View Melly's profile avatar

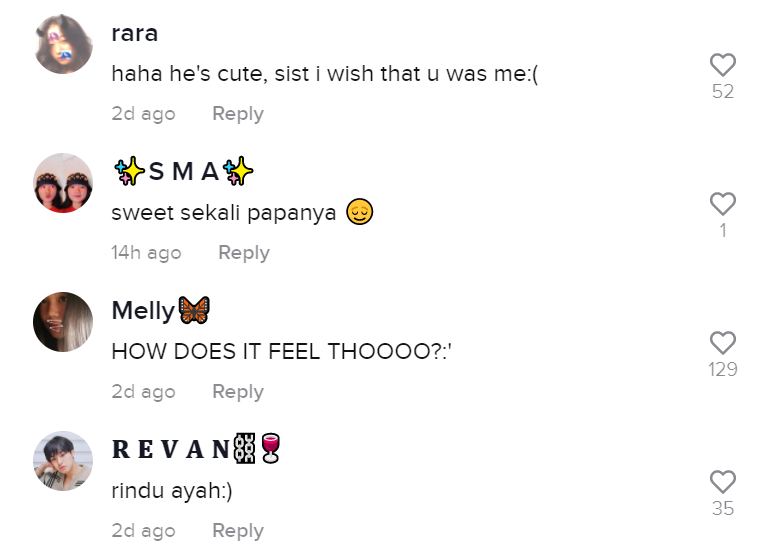tap(63, 322)
